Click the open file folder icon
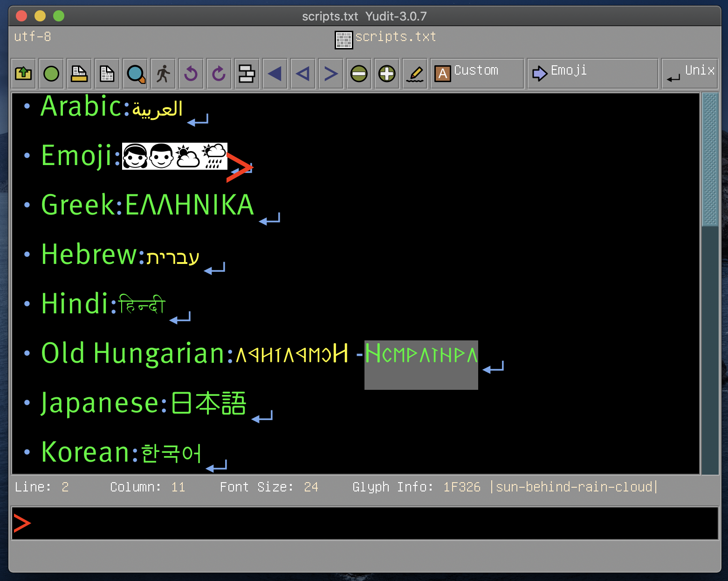This screenshot has height=581, width=728. pos(23,74)
